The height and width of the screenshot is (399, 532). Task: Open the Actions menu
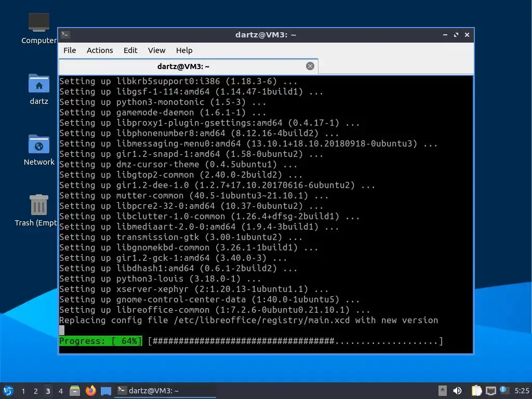tap(100, 50)
